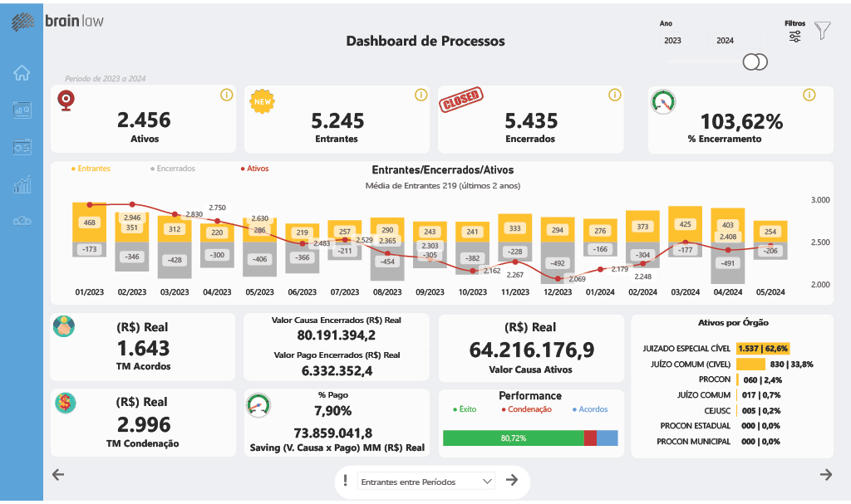Show info for % Encerramento card
The width and height of the screenshot is (851, 504).
[x=809, y=95]
